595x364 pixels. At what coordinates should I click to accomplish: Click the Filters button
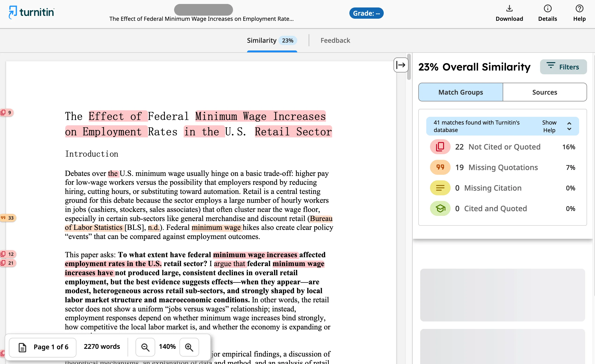point(563,67)
